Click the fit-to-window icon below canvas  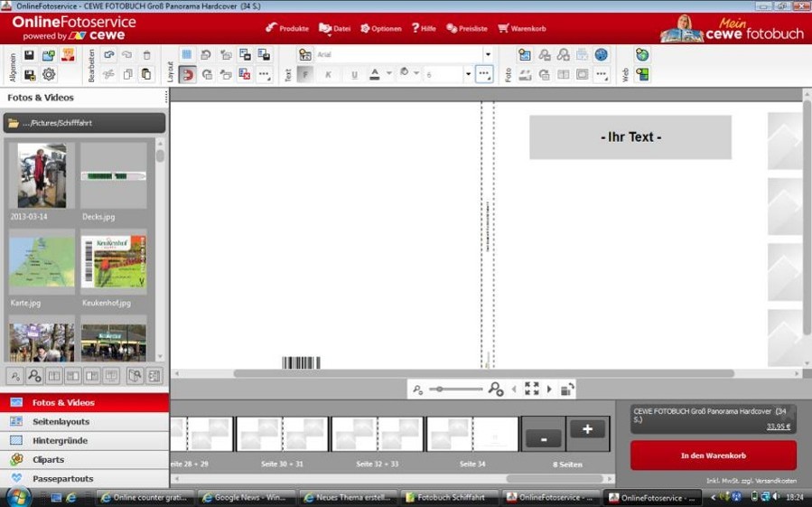[531, 389]
